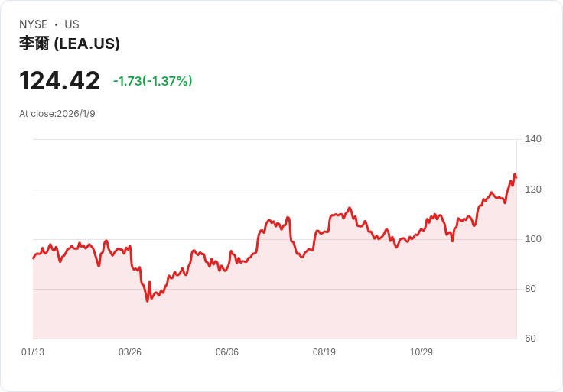Select the 08/19 date on x-axis
Image resolution: width=563 pixels, height=392 pixels.
click(x=324, y=352)
